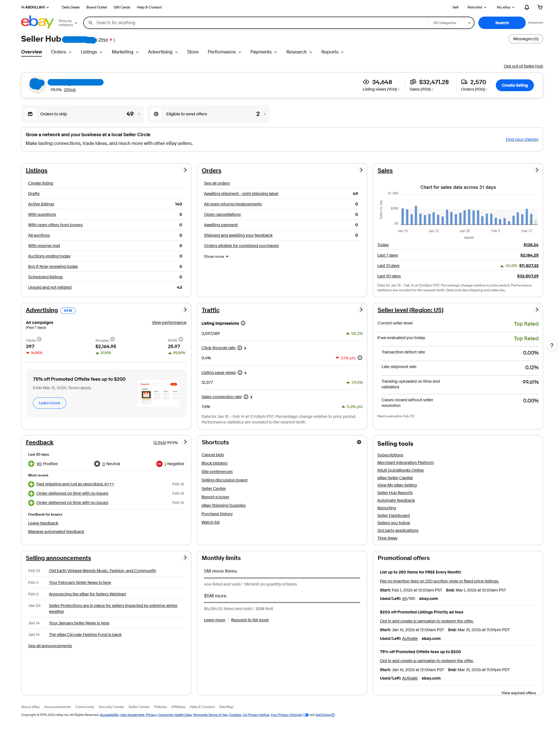Click the help question mark bubble
Image resolution: width=560 pixels, height=746 pixels.
pos(552,346)
